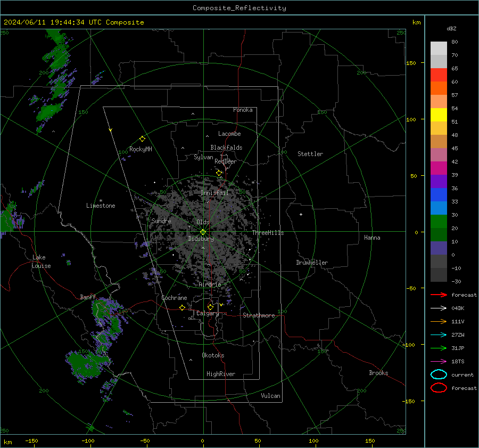Click the Stettler town label

[310, 154]
